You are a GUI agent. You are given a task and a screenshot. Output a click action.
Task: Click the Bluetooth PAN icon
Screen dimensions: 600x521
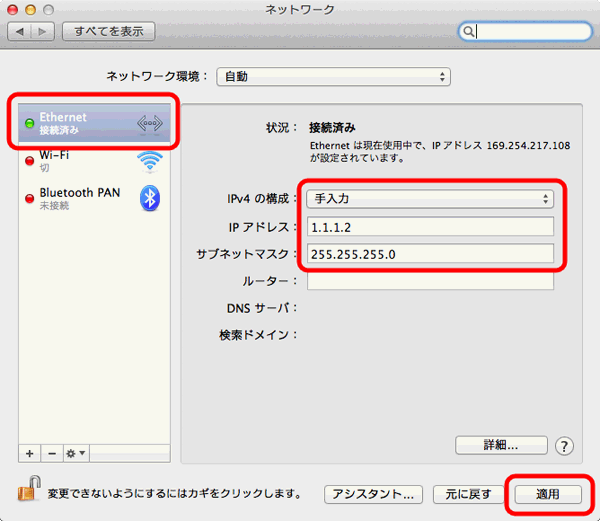[x=150, y=197]
